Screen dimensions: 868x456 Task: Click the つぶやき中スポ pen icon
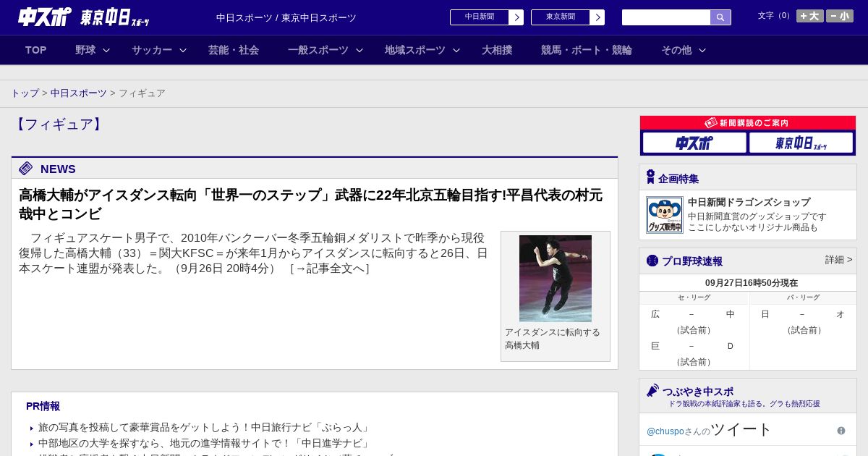(x=652, y=390)
